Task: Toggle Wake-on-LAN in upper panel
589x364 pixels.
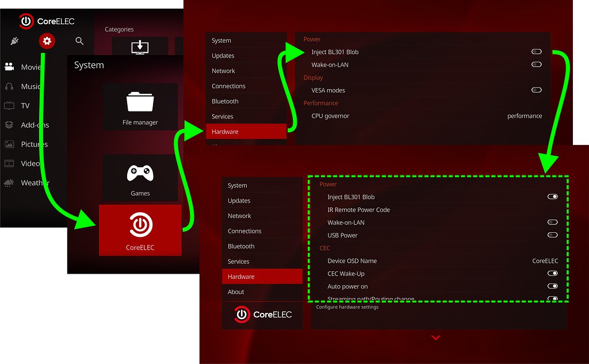Action: 537,64
